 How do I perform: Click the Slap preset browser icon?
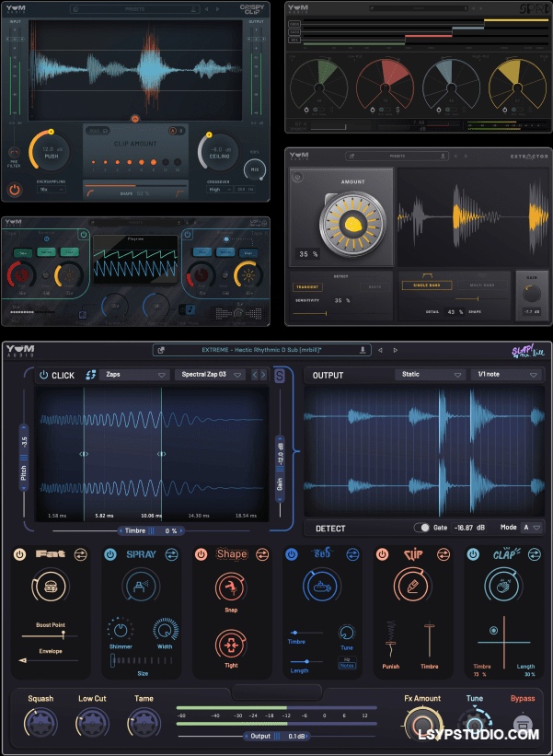[161, 350]
